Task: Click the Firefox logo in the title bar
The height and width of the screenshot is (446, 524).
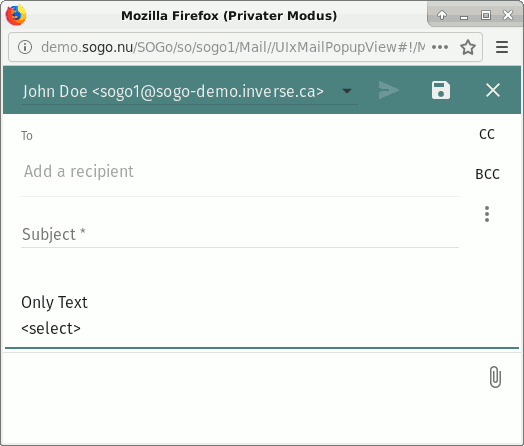Action: [16, 15]
